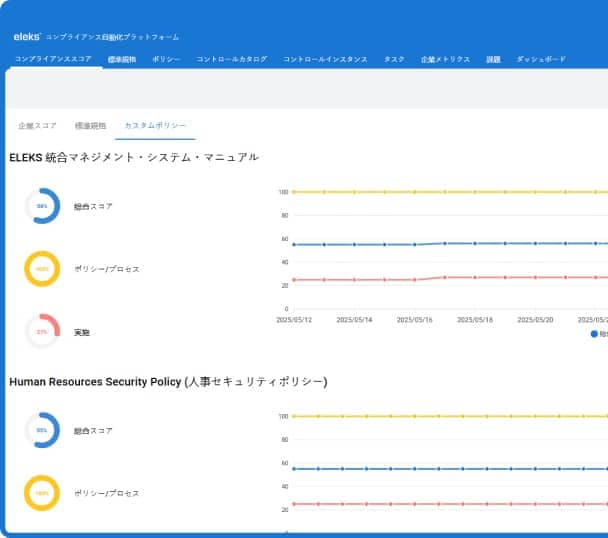Viewport: 608px width, 538px height.
Task: Click the 100 axis value in Human Resources chart
Action: click(x=283, y=416)
